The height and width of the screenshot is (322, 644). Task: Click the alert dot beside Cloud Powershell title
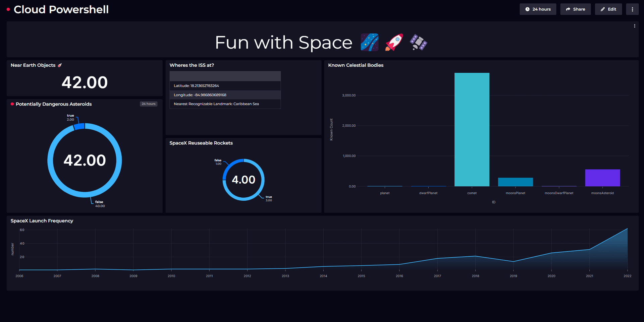click(8, 9)
